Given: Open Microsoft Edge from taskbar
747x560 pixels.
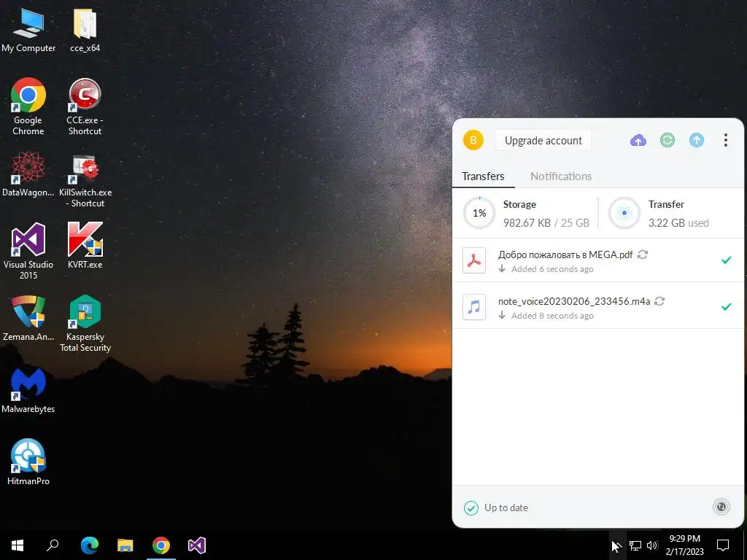Looking at the screenshot, I should click(x=90, y=545).
